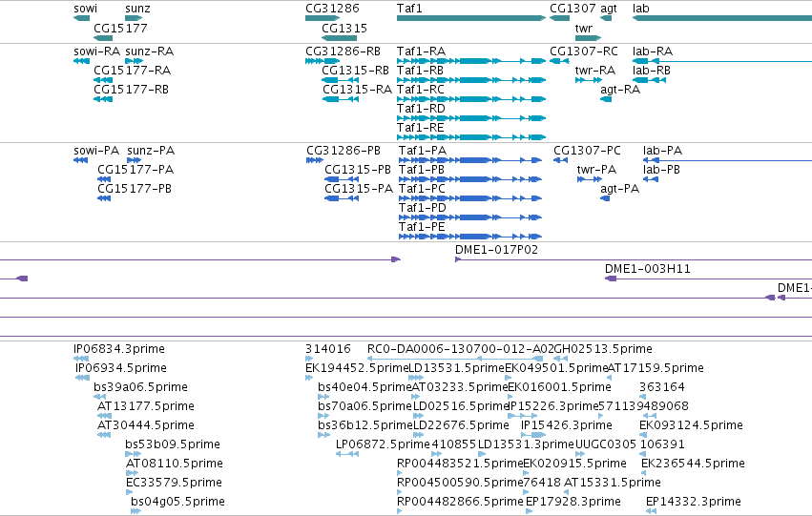
Task: Select transcript 'twr-RA'
Action: [595, 71]
